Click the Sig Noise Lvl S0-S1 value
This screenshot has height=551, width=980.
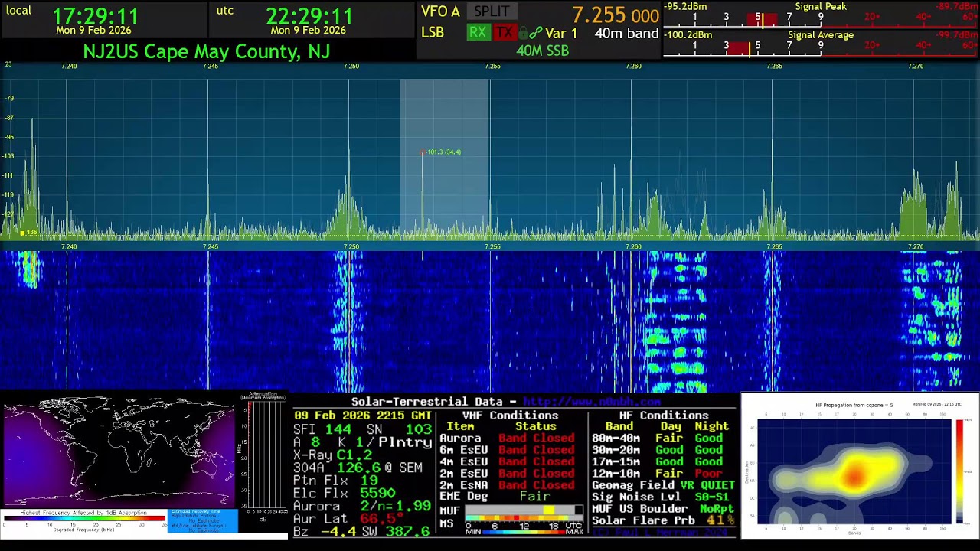712,497
